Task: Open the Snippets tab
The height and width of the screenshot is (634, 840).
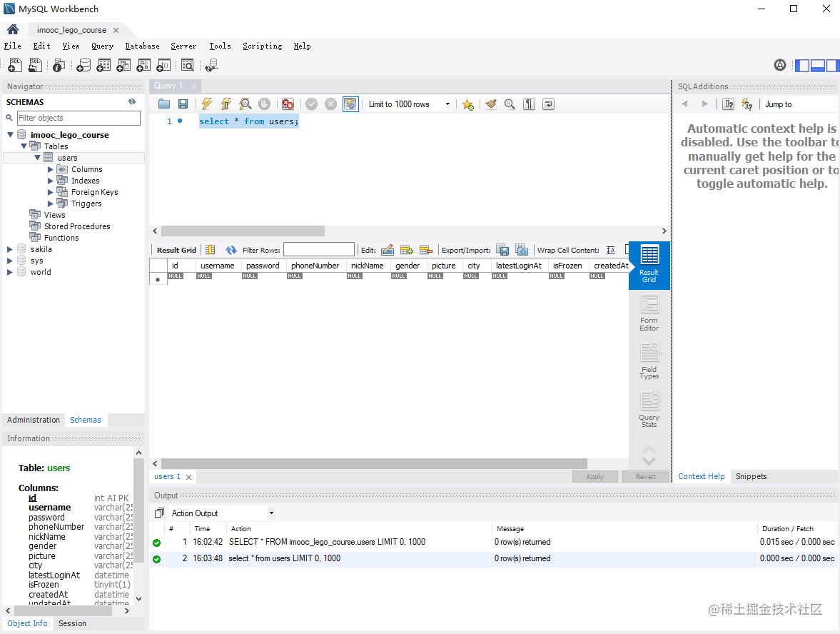Action: [751, 476]
